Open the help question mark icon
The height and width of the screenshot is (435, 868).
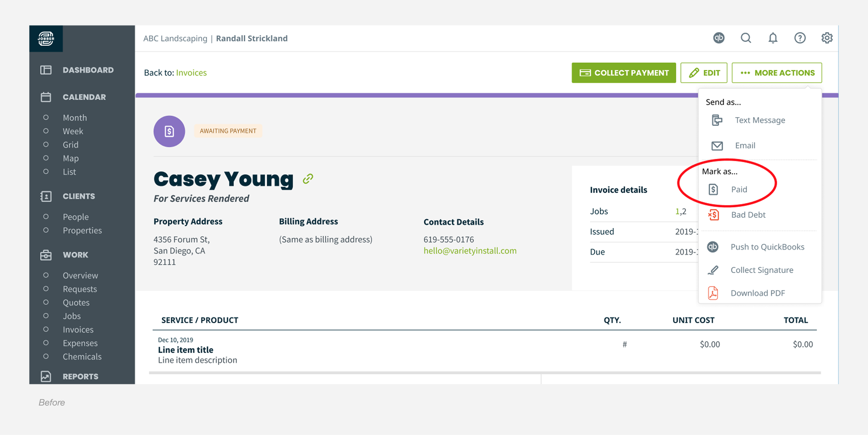pyautogui.click(x=800, y=38)
